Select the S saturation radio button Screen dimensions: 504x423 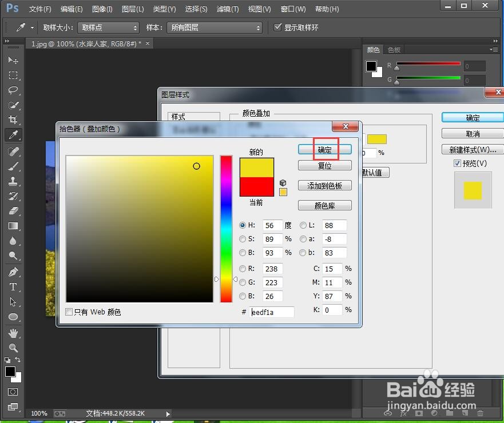pyautogui.click(x=243, y=239)
